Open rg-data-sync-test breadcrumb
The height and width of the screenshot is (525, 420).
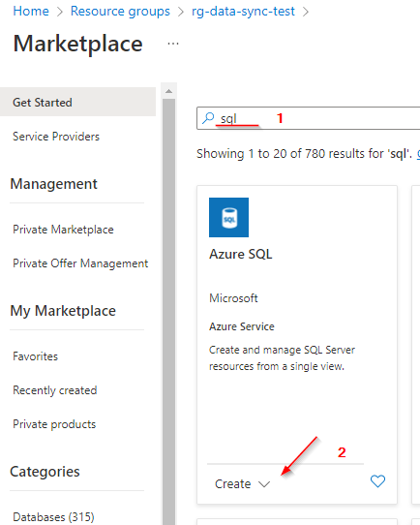pyautogui.click(x=244, y=11)
